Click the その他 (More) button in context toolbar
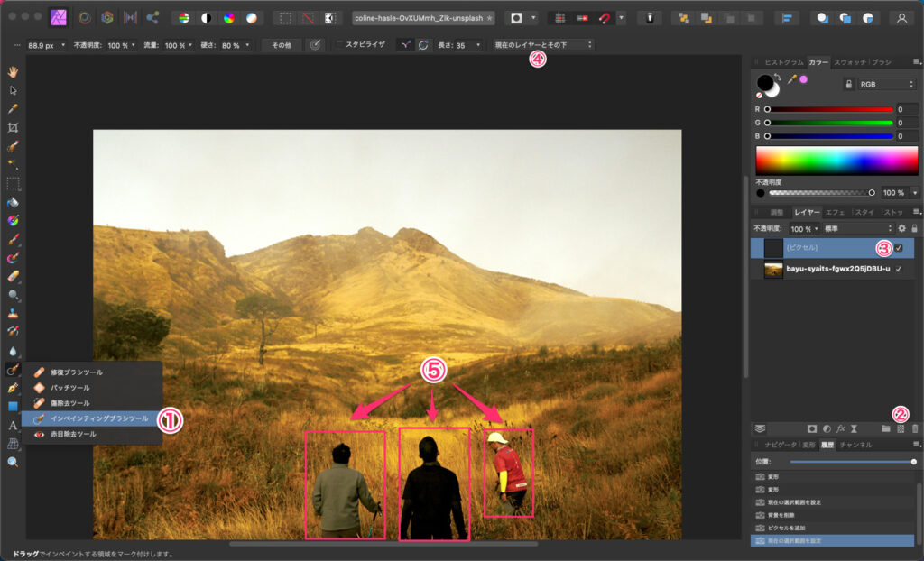Image resolution: width=924 pixels, height=561 pixels. coord(282,44)
